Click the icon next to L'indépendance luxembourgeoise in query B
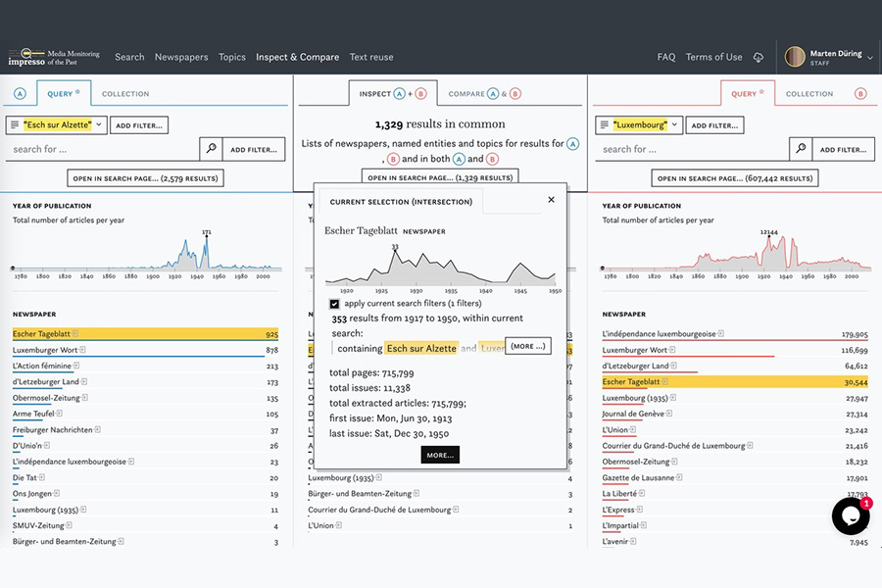The height and width of the screenshot is (588, 882). pyautogui.click(x=720, y=333)
